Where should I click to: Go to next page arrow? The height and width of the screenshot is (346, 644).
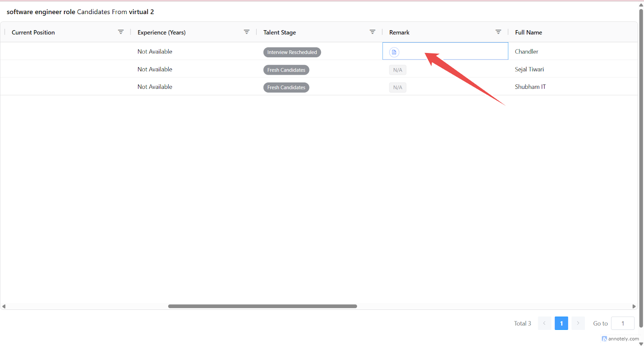coord(578,323)
